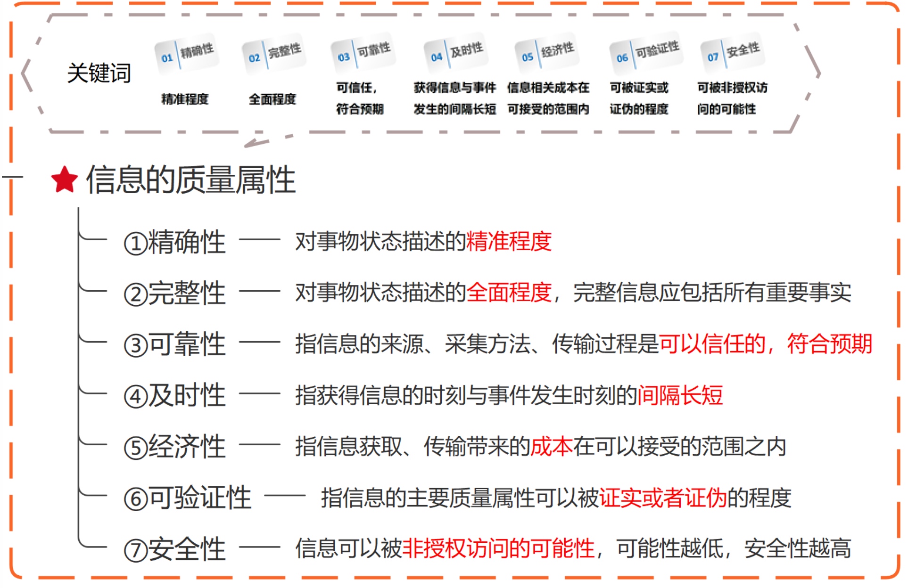The image size is (908, 588).
Task: Select the ③可靠性 tree item
Action: tap(174, 344)
